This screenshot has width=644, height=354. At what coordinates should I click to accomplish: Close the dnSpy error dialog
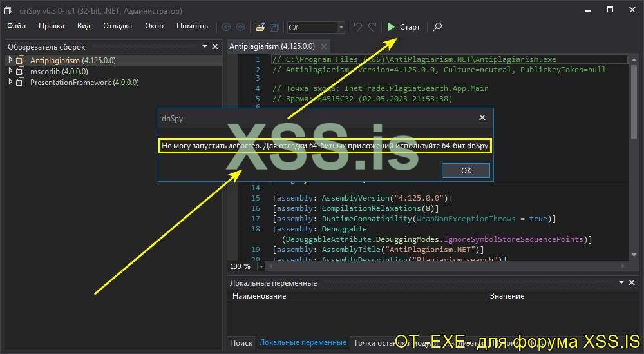[482, 117]
